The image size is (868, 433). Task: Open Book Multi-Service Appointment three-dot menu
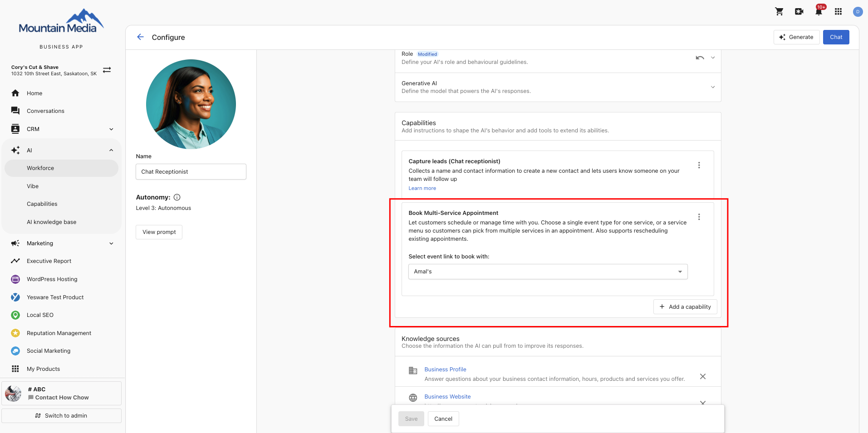tap(699, 217)
